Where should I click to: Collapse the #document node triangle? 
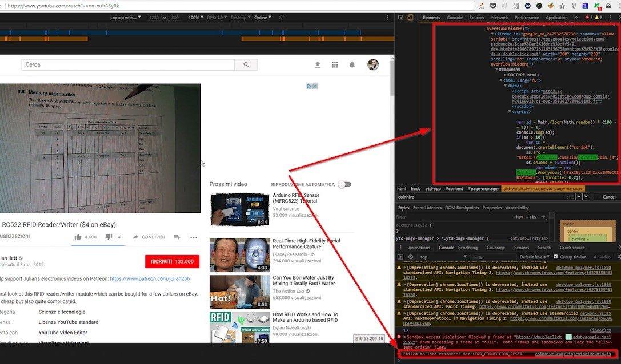497,70
